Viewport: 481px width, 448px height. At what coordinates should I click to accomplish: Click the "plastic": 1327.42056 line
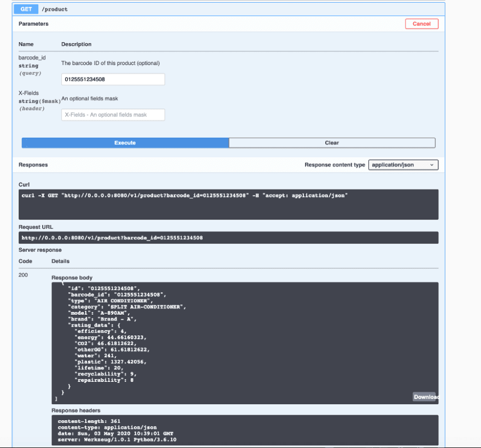110,362
